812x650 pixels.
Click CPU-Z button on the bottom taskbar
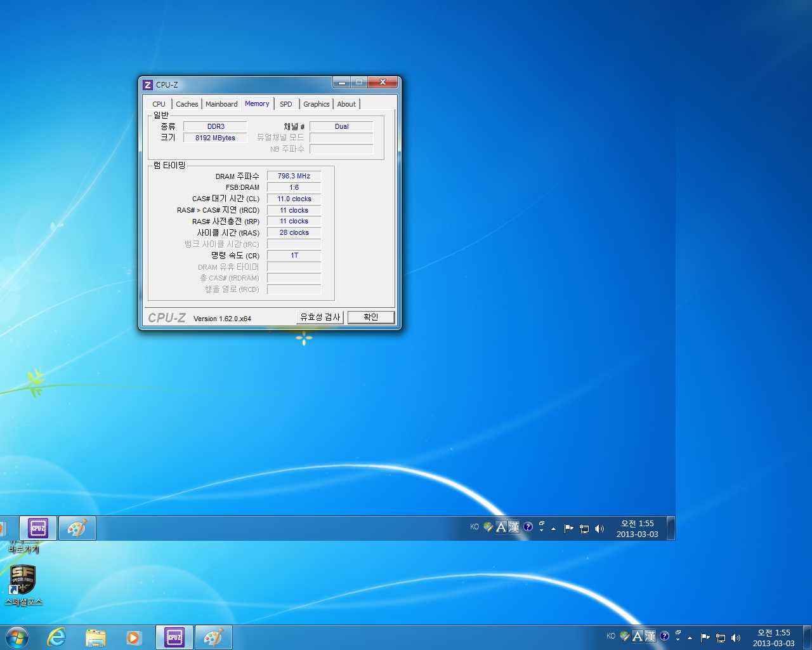174,637
